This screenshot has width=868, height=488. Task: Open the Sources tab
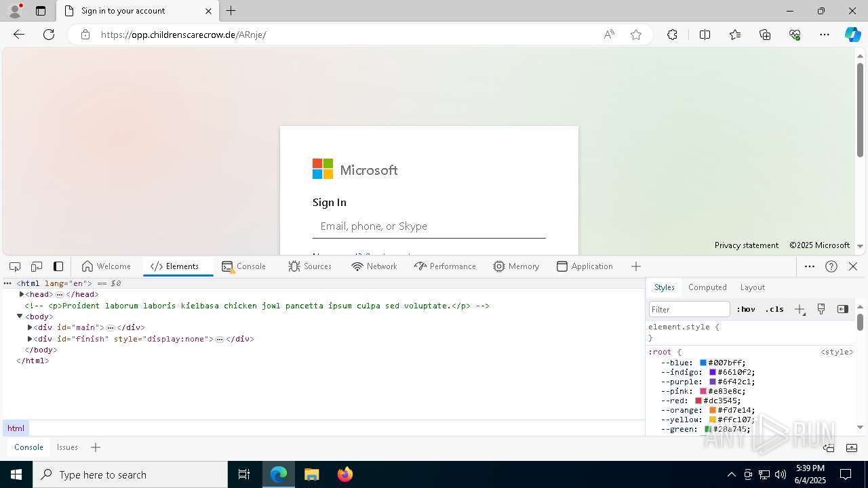(x=310, y=266)
